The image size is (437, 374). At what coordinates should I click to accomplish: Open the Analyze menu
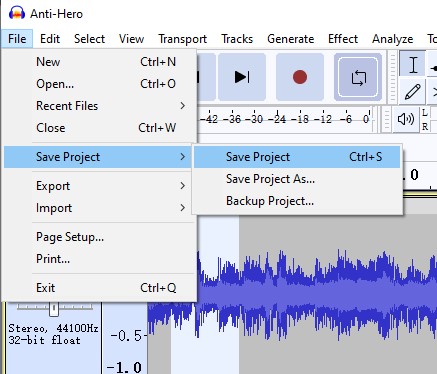coord(392,39)
